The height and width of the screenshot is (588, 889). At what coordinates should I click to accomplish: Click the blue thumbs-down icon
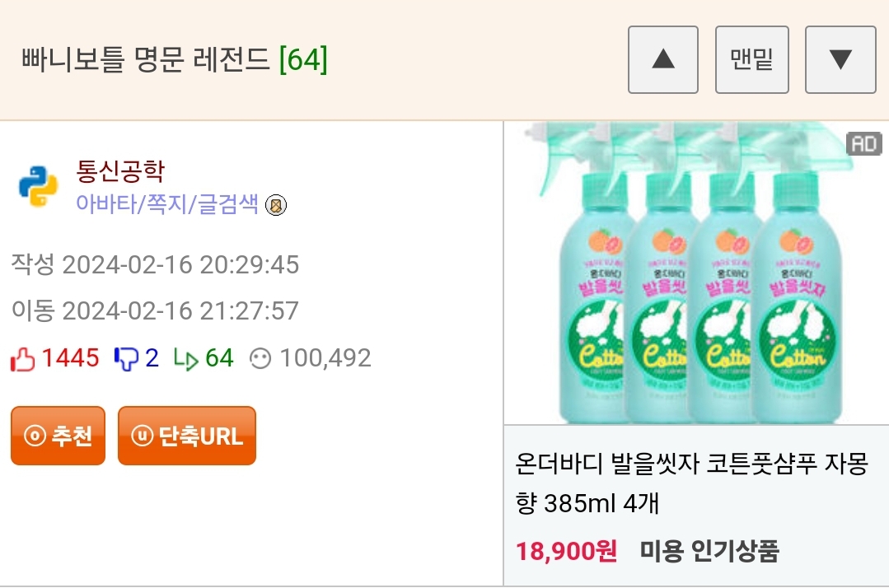[126, 358]
